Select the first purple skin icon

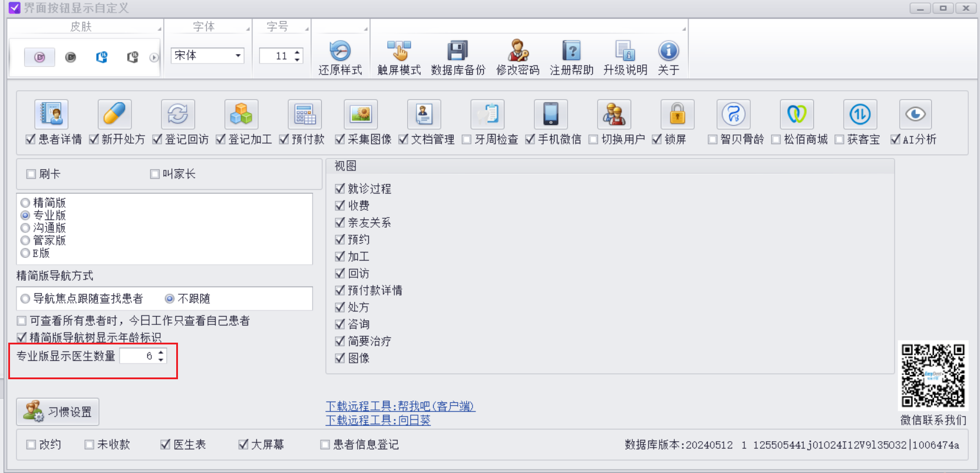(x=39, y=57)
